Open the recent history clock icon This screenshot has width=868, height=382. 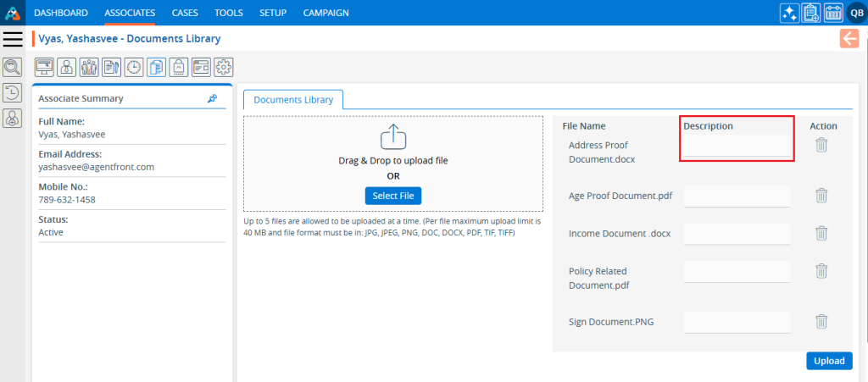13,93
